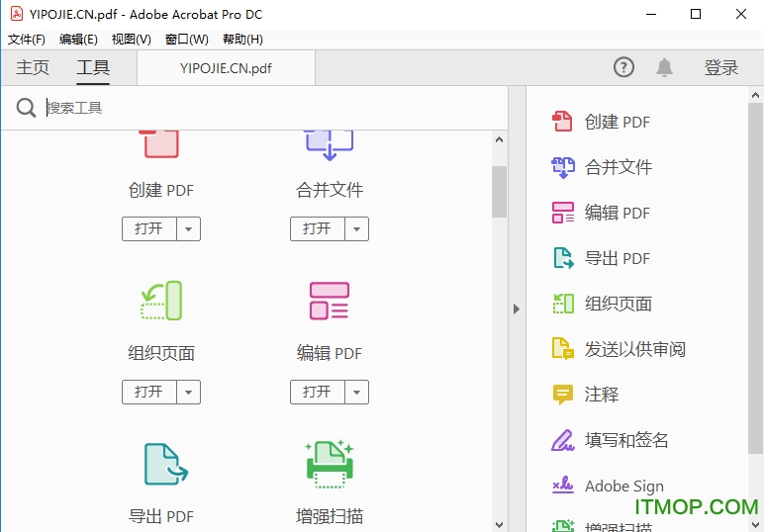Click the Edit PDF (编辑 PDF) large icon
The height and width of the screenshot is (532, 764).
click(x=330, y=301)
